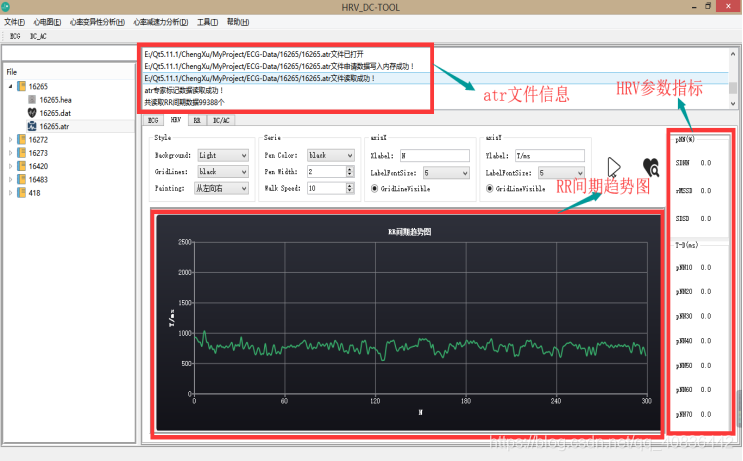Viewport: 743px width, 461px height.
Task: Select 16265.hea in file tree
Action: pyautogui.click(x=55, y=99)
